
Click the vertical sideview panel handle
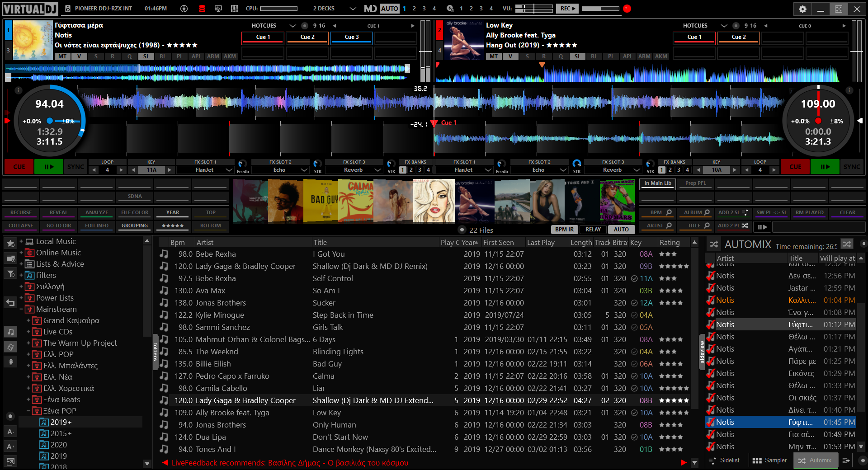point(702,352)
